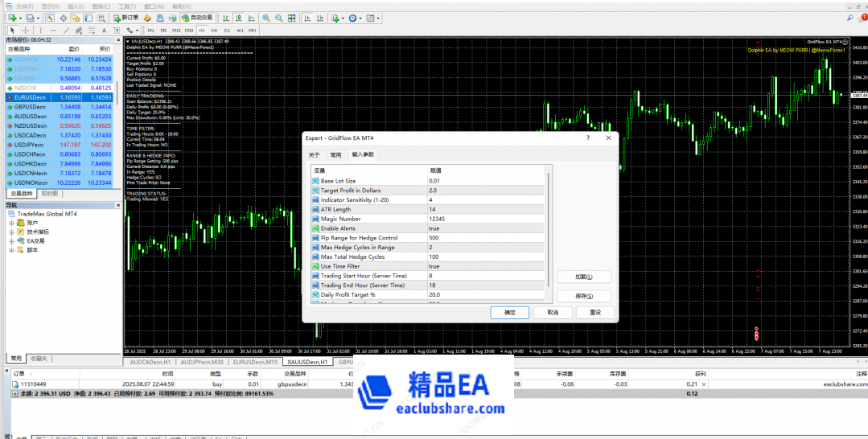Click the Enable Alerts value 'true'

point(434,228)
